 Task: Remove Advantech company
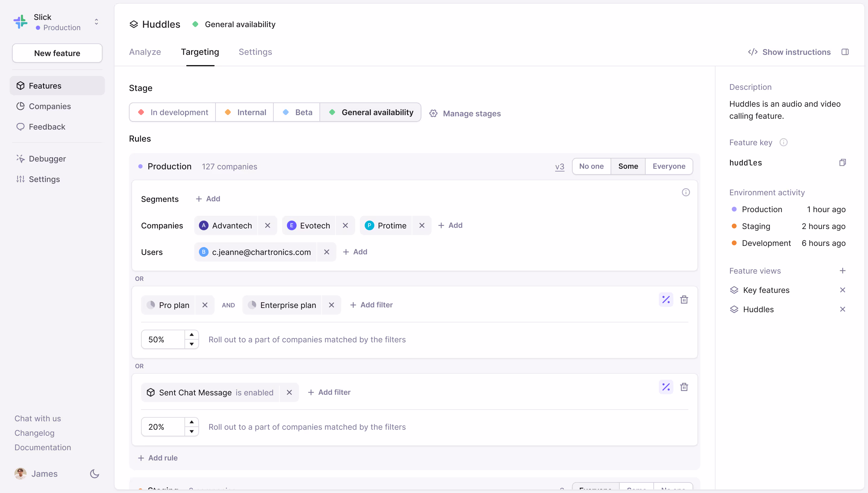coord(267,225)
